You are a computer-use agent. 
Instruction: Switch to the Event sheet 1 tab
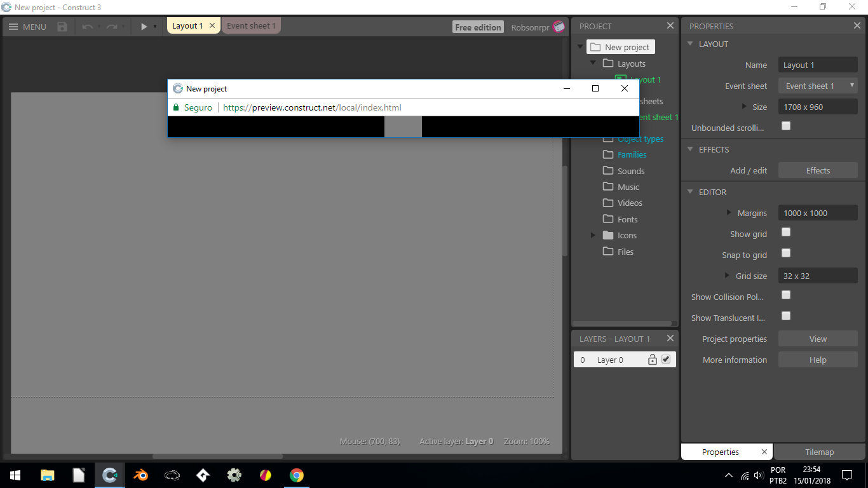coord(252,25)
